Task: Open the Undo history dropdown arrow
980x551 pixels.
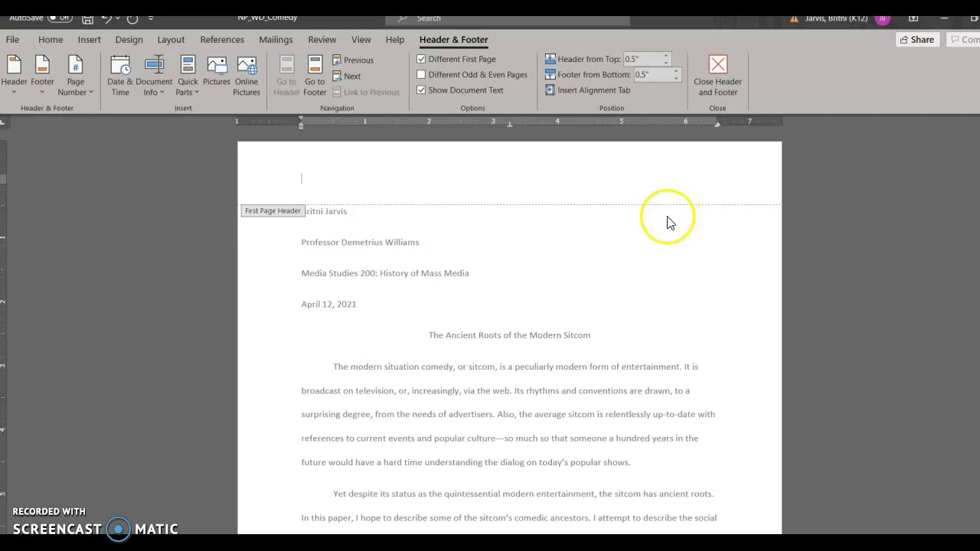Action: [x=117, y=18]
